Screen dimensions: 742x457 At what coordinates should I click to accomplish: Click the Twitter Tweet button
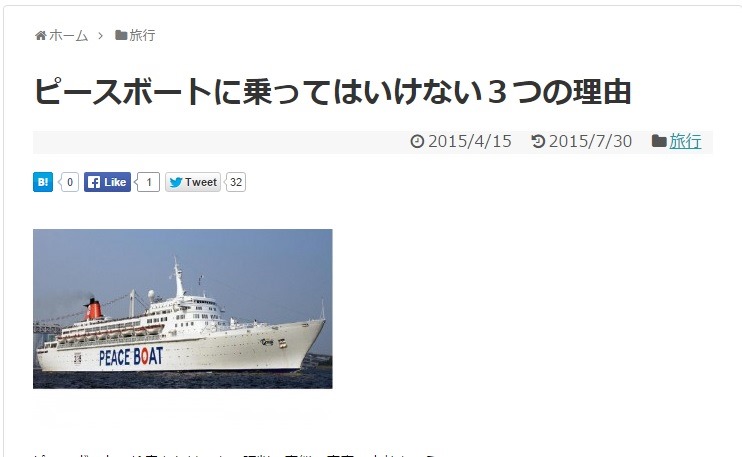pyautogui.click(x=193, y=182)
